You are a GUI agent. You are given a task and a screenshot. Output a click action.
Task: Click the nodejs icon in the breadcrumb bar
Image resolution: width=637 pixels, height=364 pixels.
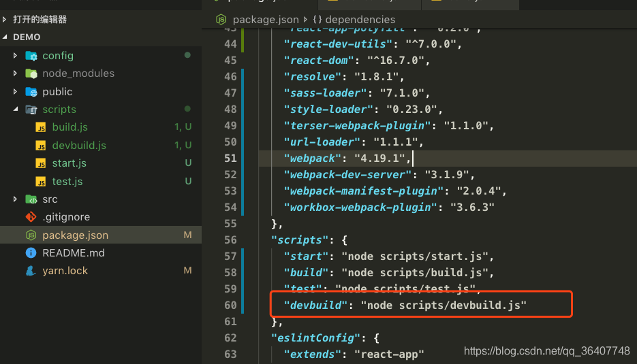221,20
